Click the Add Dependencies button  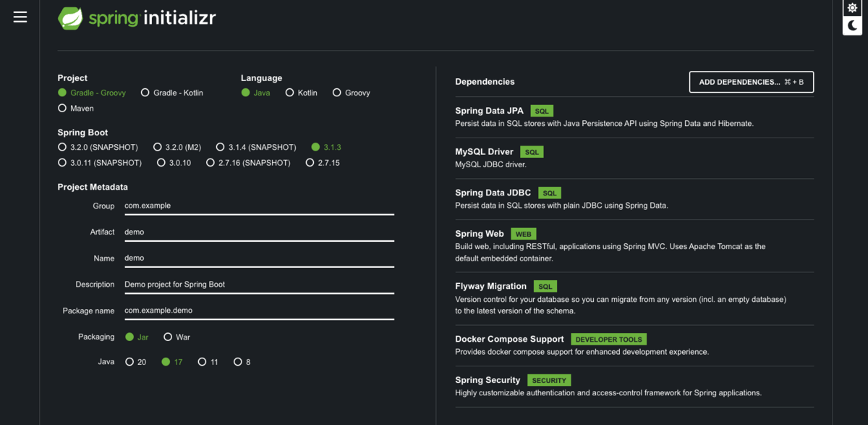coord(751,82)
